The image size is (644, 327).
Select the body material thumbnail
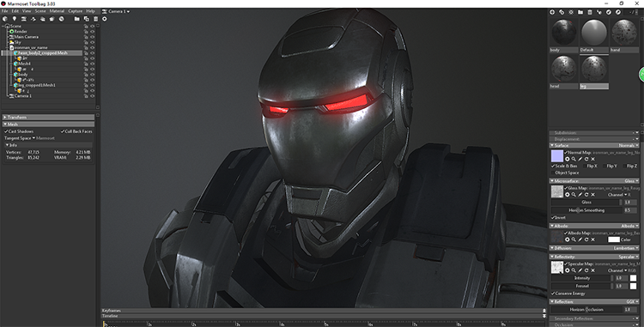(x=564, y=33)
